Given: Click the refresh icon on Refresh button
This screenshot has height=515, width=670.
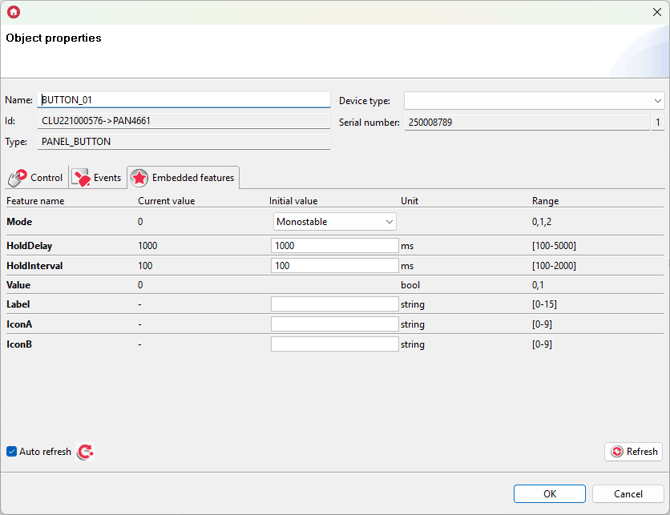Looking at the screenshot, I should tap(617, 452).
